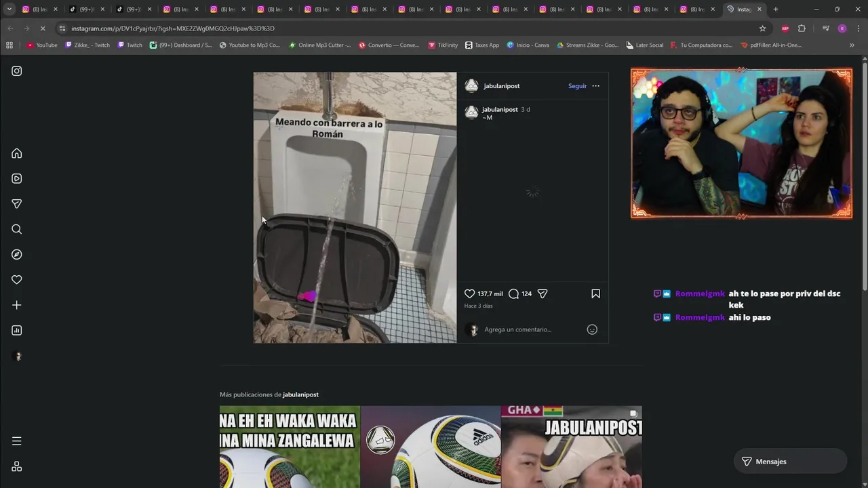The width and height of the screenshot is (868, 488).
Task: Open the Convertio bookmark
Action: [x=389, y=45]
